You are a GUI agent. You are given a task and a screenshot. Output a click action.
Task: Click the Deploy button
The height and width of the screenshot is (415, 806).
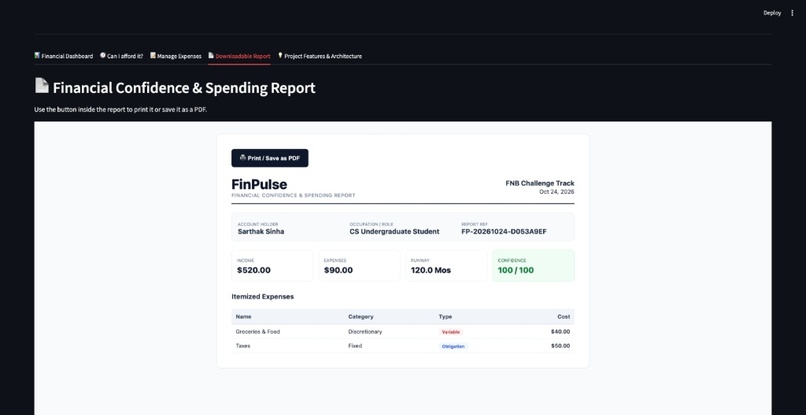(772, 13)
